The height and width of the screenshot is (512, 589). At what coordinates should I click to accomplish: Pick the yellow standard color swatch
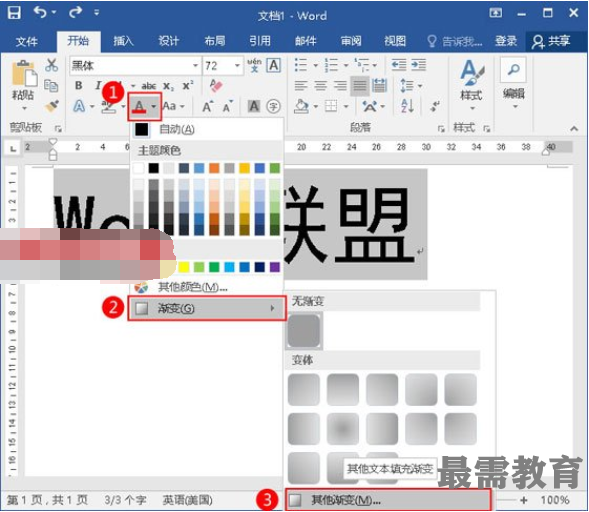pos(184,267)
